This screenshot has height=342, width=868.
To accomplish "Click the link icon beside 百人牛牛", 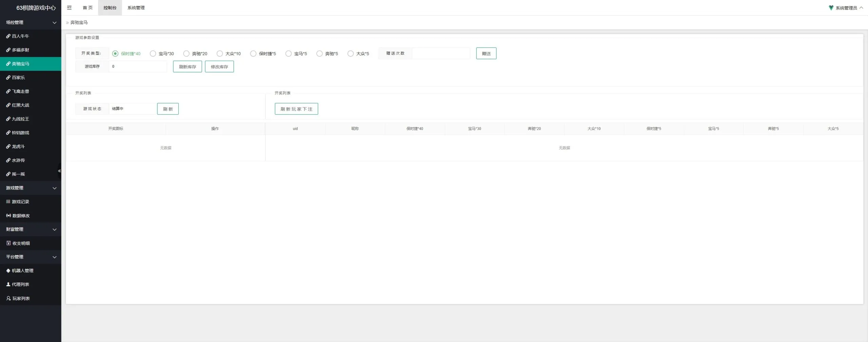I will tap(8, 36).
